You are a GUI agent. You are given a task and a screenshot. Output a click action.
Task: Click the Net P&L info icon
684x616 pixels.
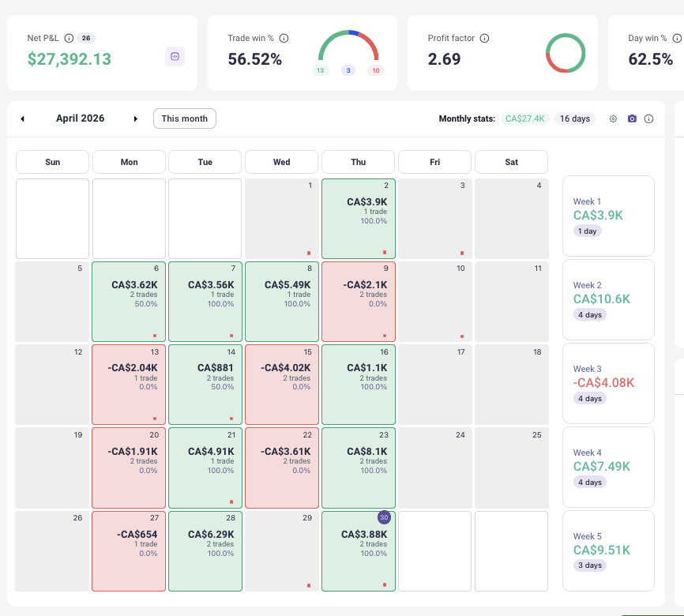[69, 38]
